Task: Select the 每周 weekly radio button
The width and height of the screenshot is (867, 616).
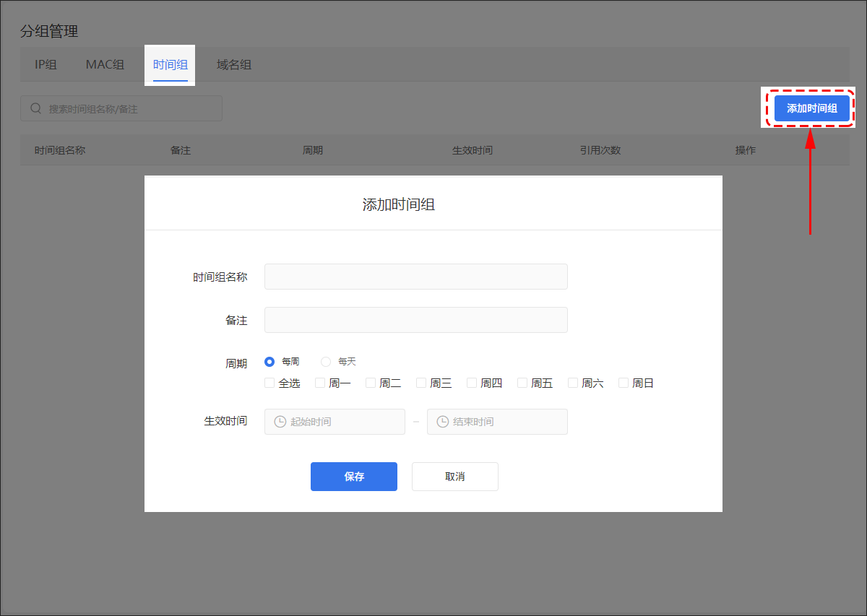Action: 269,362
